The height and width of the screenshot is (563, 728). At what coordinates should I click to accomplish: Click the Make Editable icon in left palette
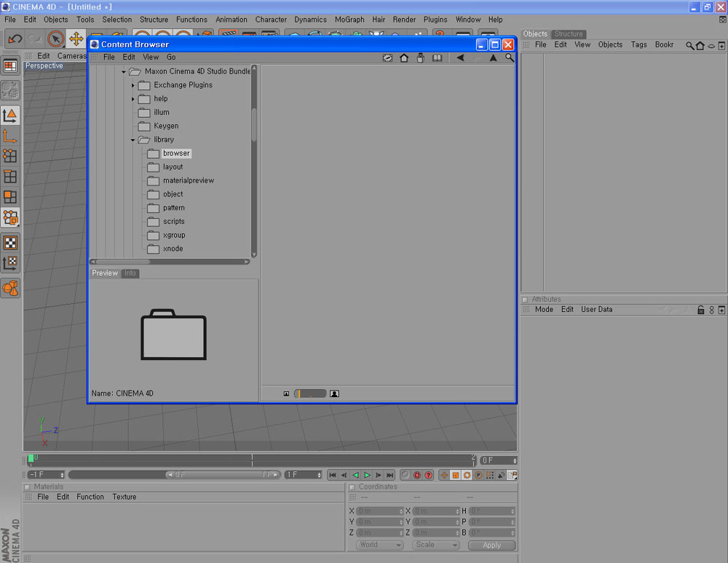[10, 90]
